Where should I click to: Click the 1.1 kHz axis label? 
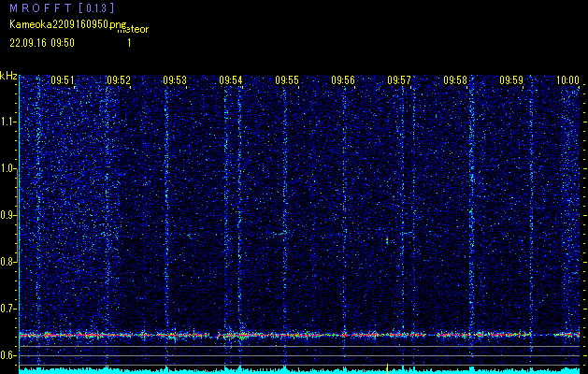tap(8, 122)
